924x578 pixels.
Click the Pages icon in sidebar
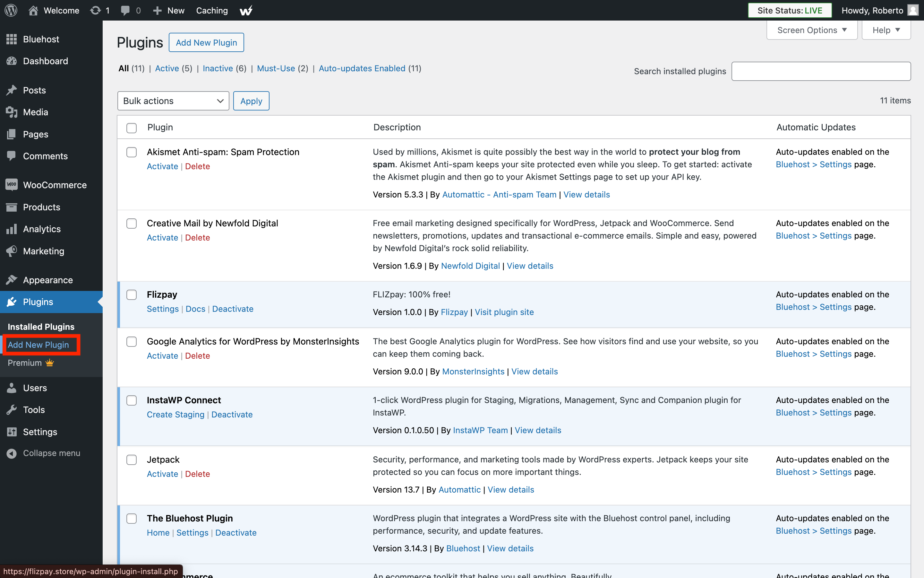tap(12, 134)
